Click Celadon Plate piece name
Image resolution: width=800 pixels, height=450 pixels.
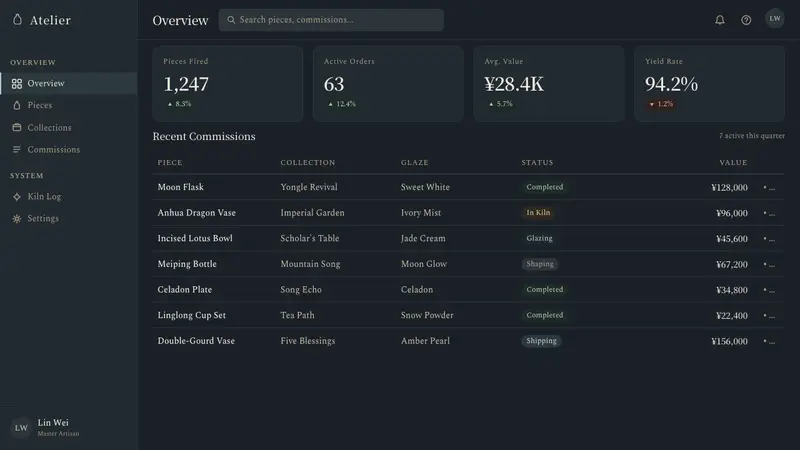pos(185,289)
